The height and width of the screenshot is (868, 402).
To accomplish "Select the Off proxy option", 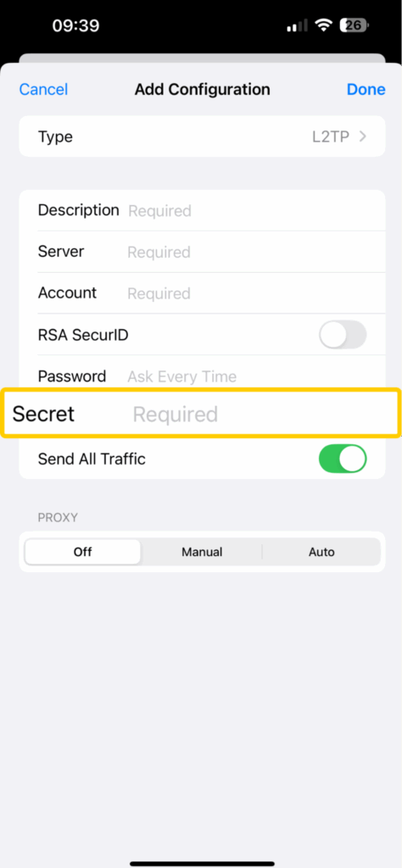I will [82, 552].
